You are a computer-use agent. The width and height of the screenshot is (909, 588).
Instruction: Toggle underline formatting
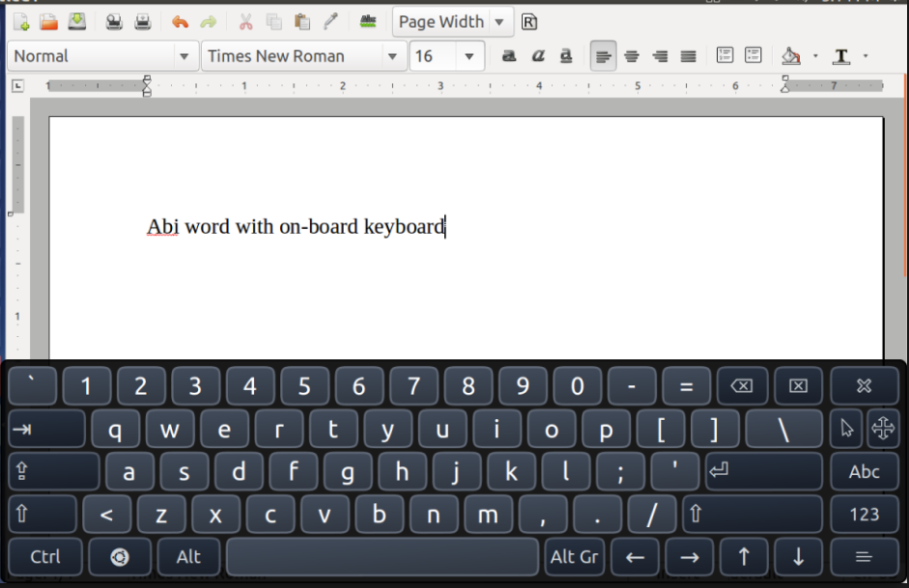(x=566, y=56)
